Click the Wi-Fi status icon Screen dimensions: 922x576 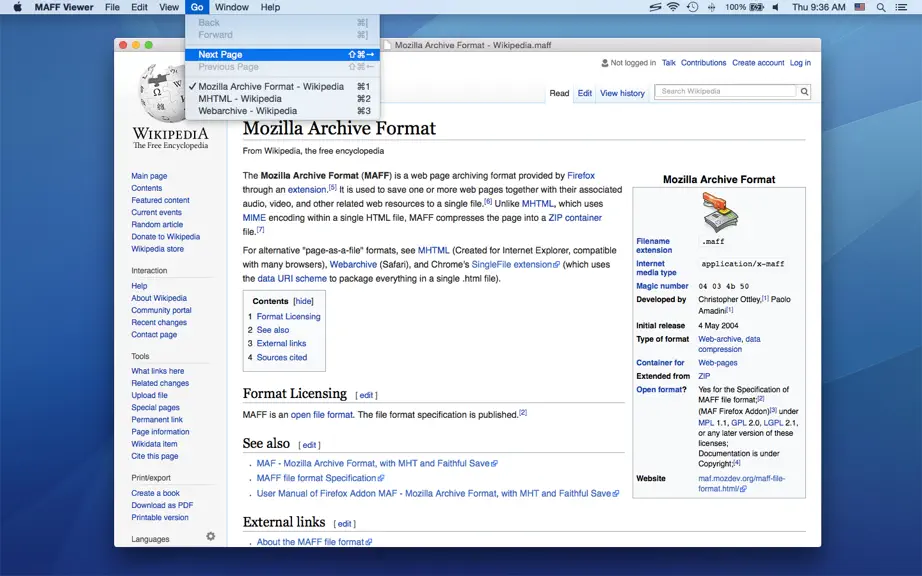(x=673, y=7)
